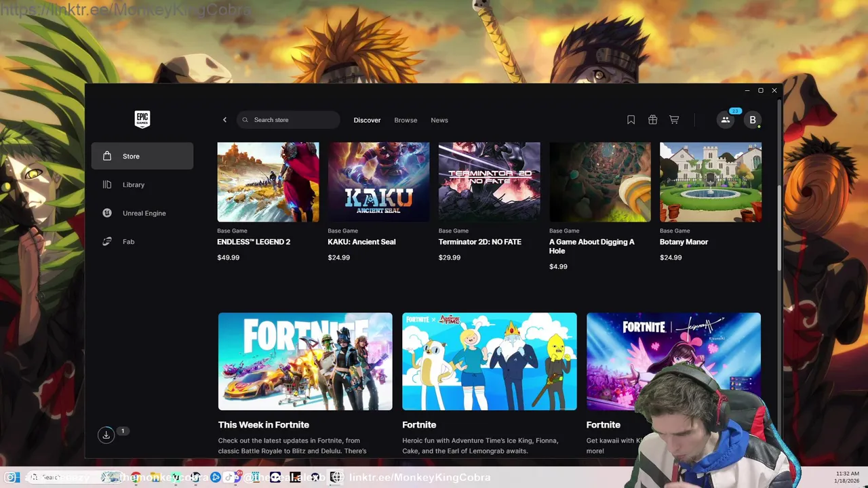This screenshot has height=488, width=868.
Task: Open the Adventure Time Fortnite banner
Action: tap(490, 361)
